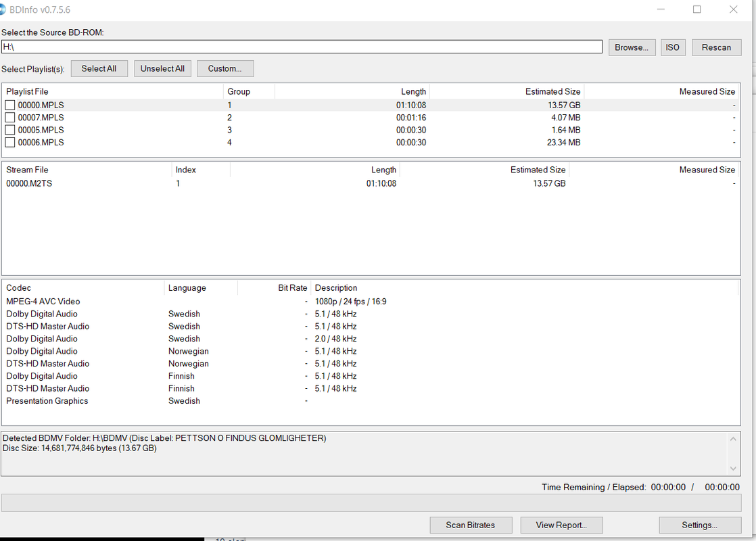Open View Report...

coord(562,525)
